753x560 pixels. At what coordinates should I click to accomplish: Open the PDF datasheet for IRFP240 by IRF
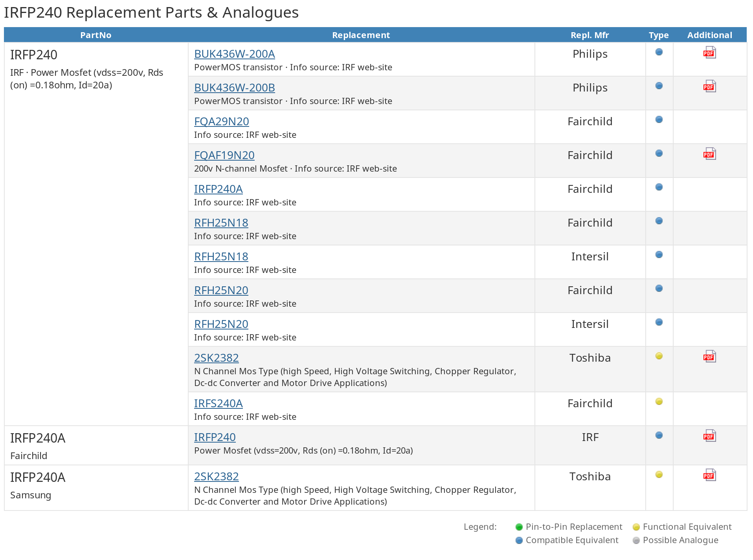coord(709,436)
